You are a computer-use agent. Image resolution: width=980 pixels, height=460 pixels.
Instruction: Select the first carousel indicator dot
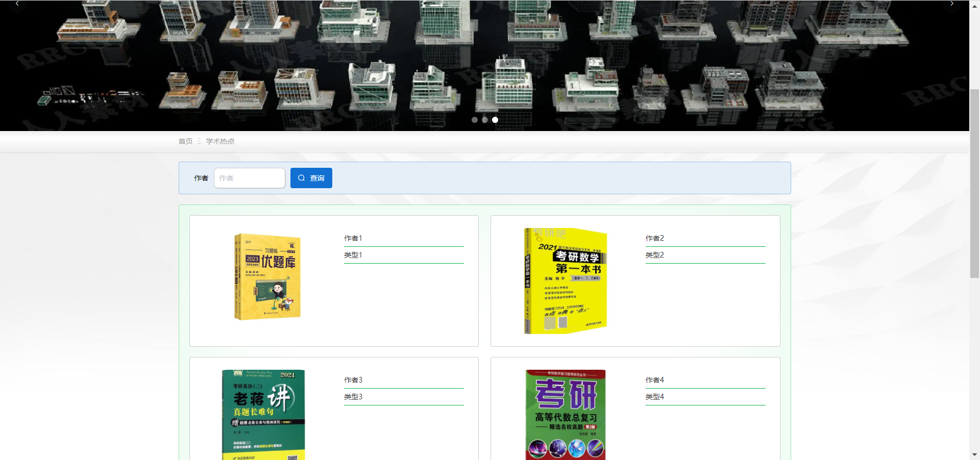475,120
